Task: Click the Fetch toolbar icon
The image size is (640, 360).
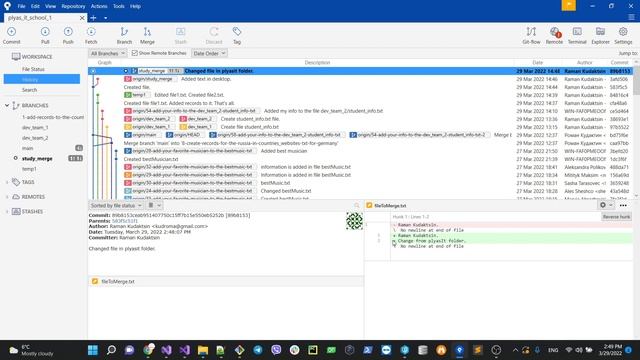Action: click(x=91, y=36)
